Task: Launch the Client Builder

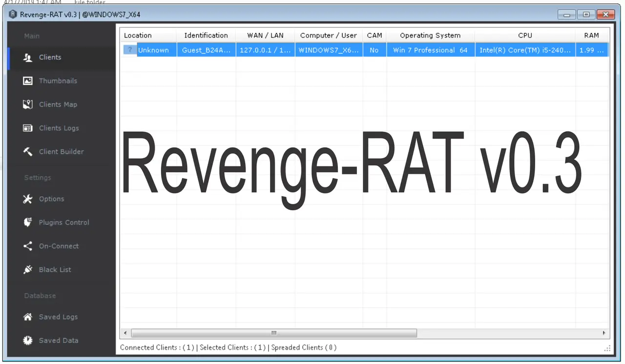Action: click(x=61, y=152)
